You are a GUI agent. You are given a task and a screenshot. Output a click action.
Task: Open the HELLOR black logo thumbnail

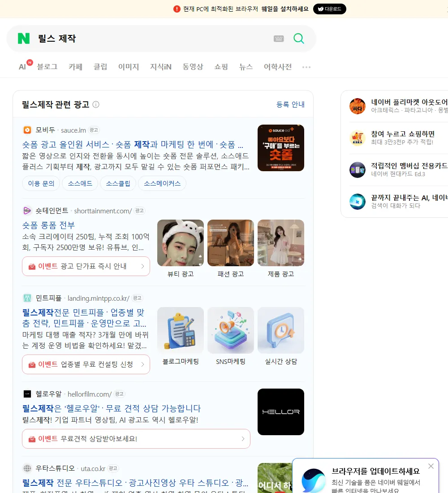pyautogui.click(x=281, y=412)
